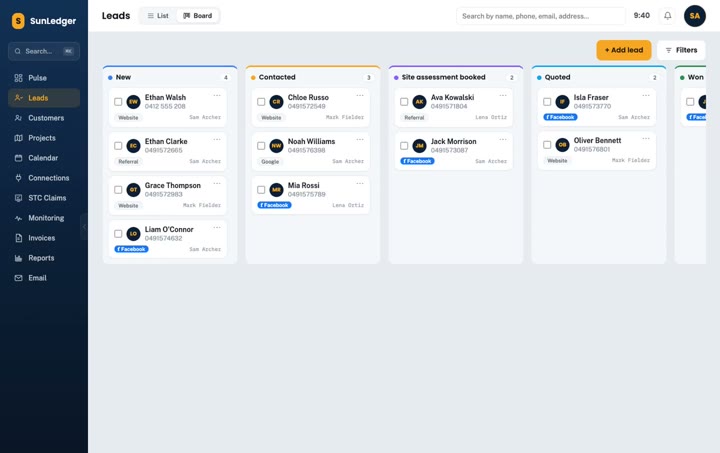Go to the Calendar sidebar icon
The image size is (720, 453).
click(x=18, y=158)
